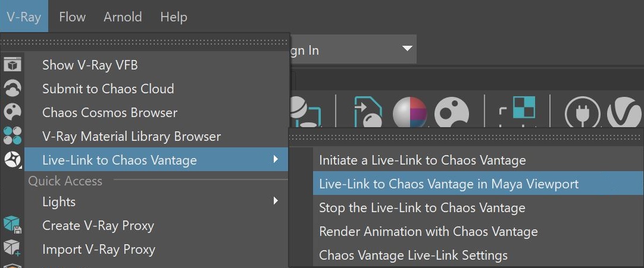
Task: Open the Arnold menu
Action: tap(123, 17)
